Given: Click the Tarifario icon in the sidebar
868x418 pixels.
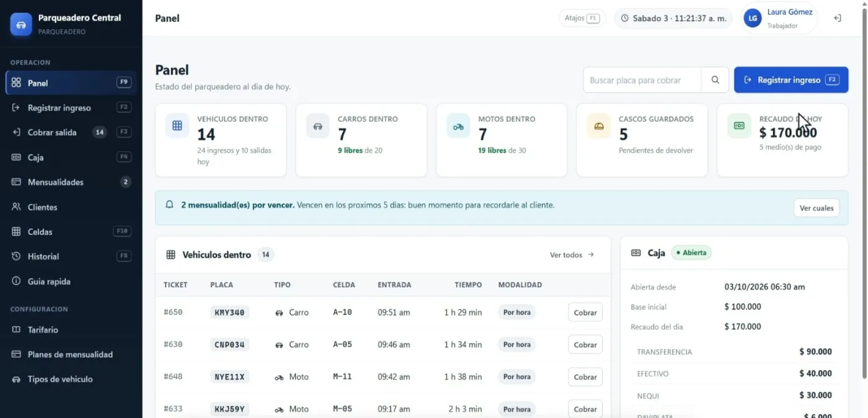Looking at the screenshot, I should [x=17, y=329].
